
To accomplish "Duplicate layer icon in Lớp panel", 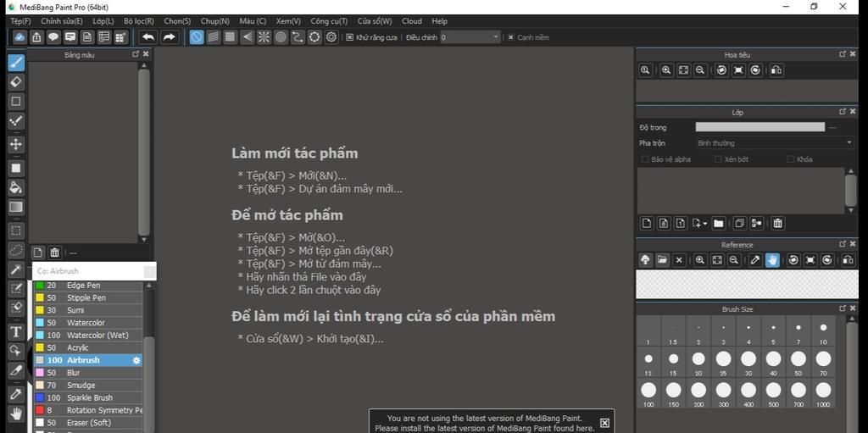I will (x=739, y=223).
